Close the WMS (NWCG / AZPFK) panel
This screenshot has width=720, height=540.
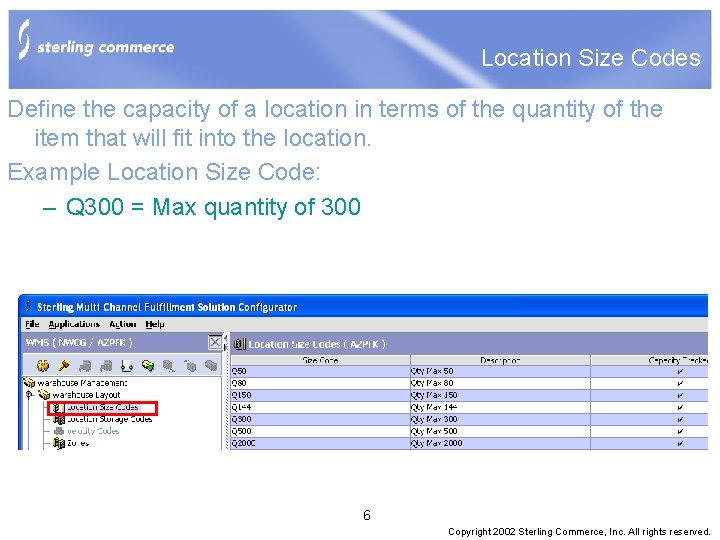click(215, 342)
